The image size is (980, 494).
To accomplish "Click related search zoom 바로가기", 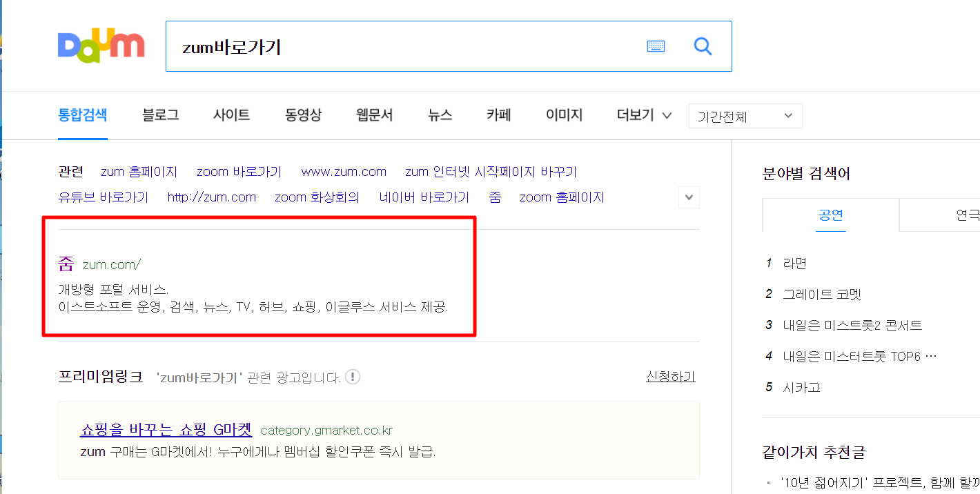I will pyautogui.click(x=239, y=172).
